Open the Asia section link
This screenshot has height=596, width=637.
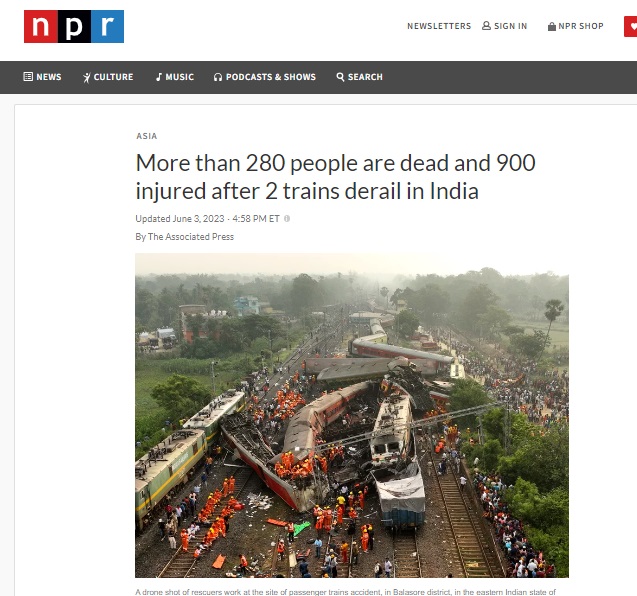point(147,136)
